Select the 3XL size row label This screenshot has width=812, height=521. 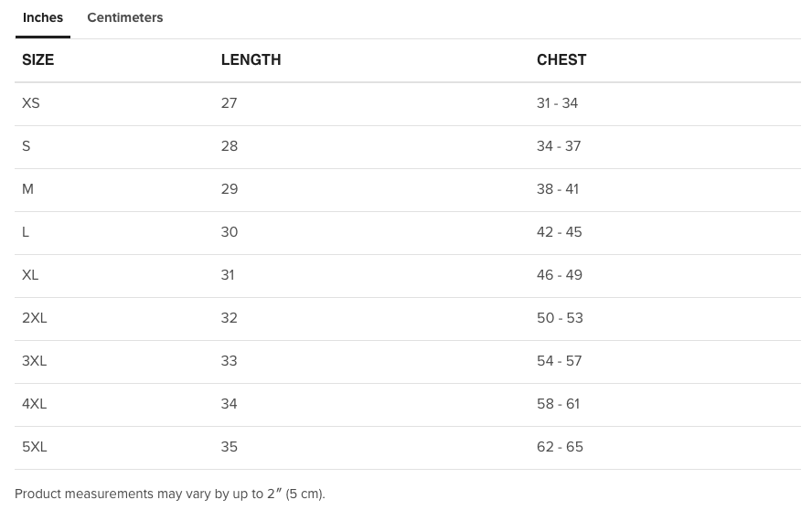pos(34,361)
